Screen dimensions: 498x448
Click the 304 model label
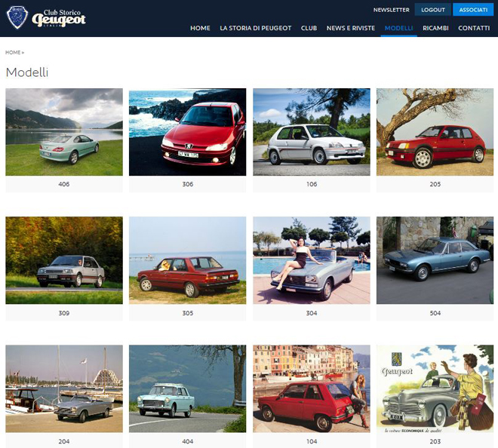(x=312, y=313)
